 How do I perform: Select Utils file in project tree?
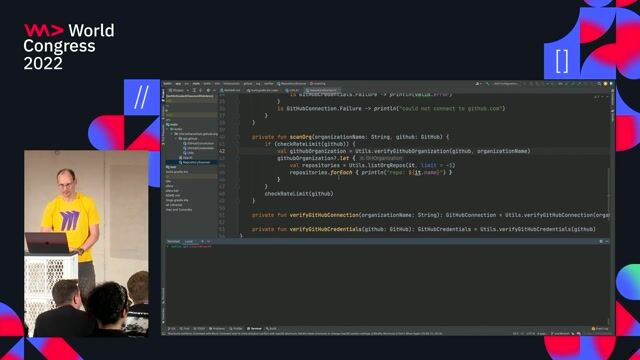click(189, 153)
